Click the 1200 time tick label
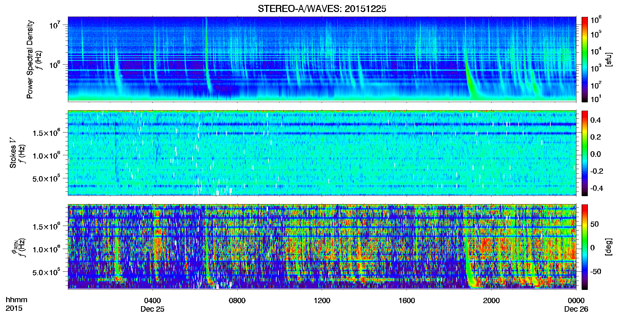Viewport: 644px width, 332px height. pyautogui.click(x=322, y=301)
